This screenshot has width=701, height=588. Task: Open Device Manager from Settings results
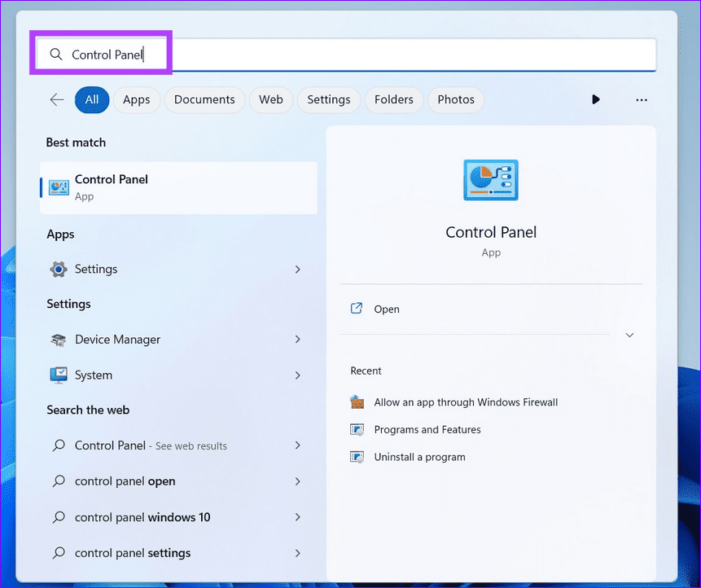pyautogui.click(x=116, y=340)
